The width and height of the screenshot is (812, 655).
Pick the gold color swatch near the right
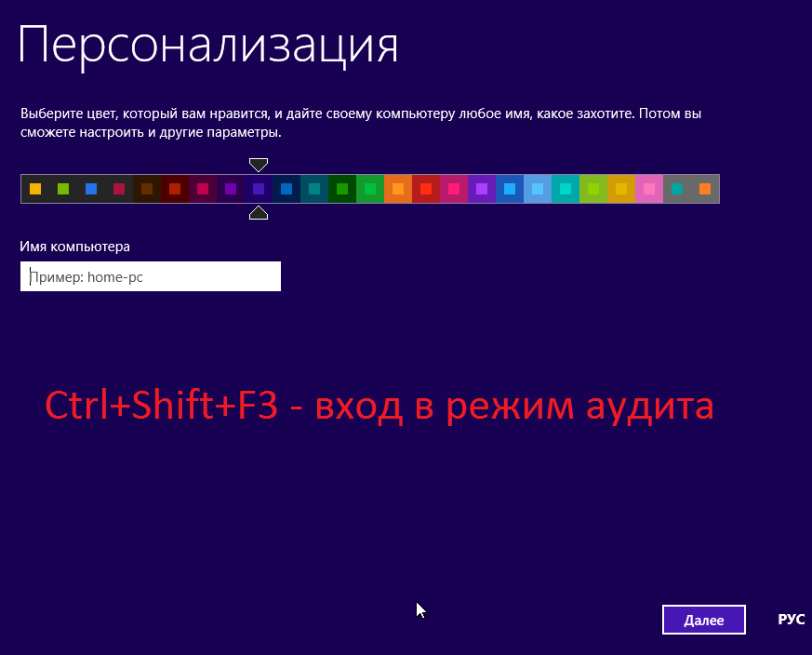click(x=619, y=188)
